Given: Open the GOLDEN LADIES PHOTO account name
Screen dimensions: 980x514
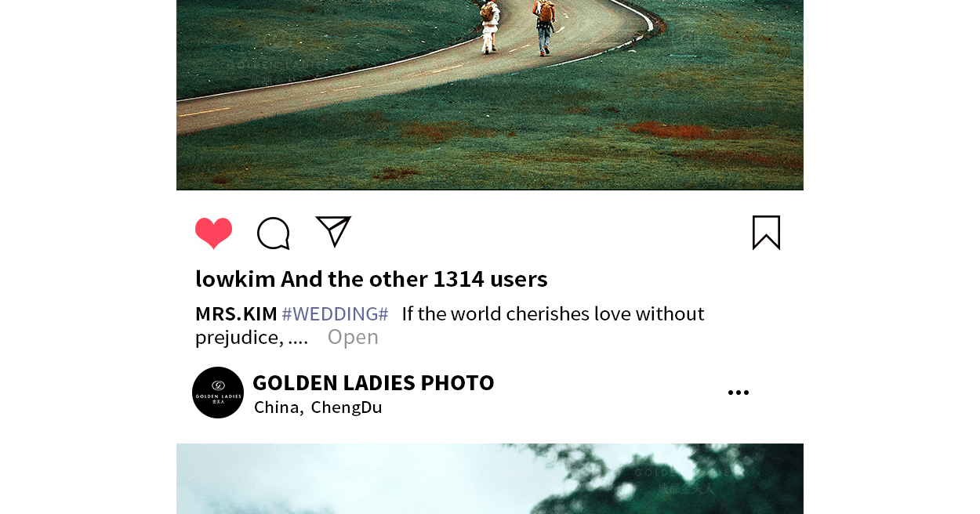Looking at the screenshot, I should pos(373,382).
